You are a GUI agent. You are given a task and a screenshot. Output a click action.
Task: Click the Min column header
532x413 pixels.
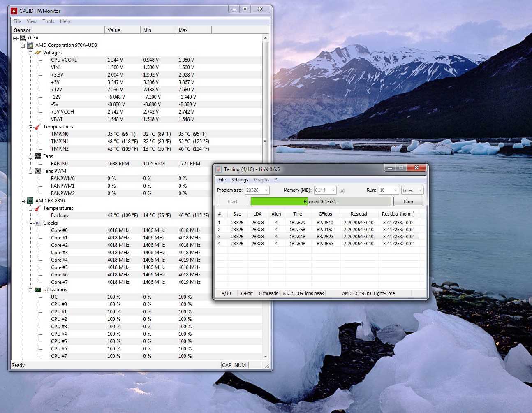(158, 30)
